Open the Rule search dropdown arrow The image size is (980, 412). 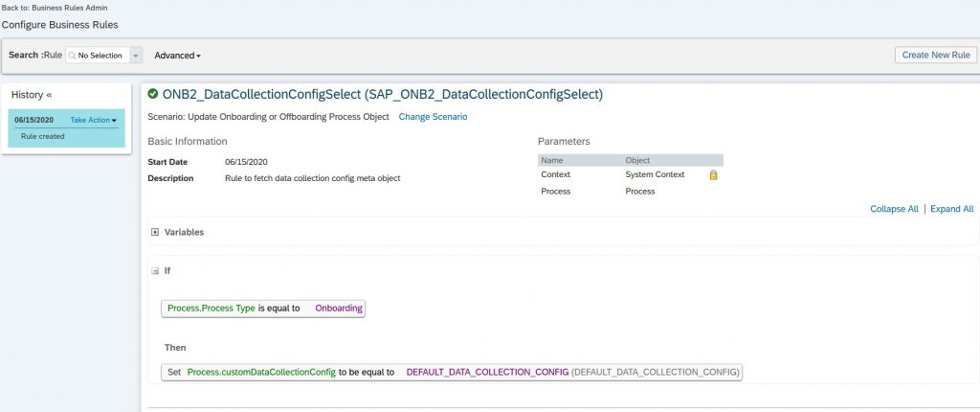(136, 56)
